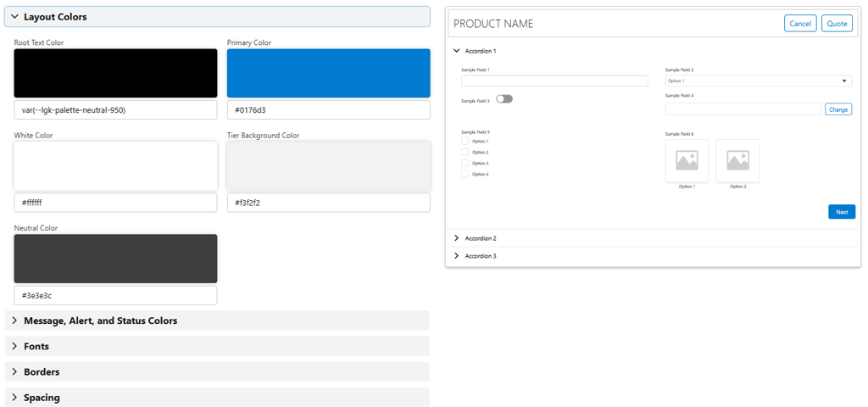The image size is (868, 407).
Task: Click the Sample Field 6 label
Action: (679, 134)
